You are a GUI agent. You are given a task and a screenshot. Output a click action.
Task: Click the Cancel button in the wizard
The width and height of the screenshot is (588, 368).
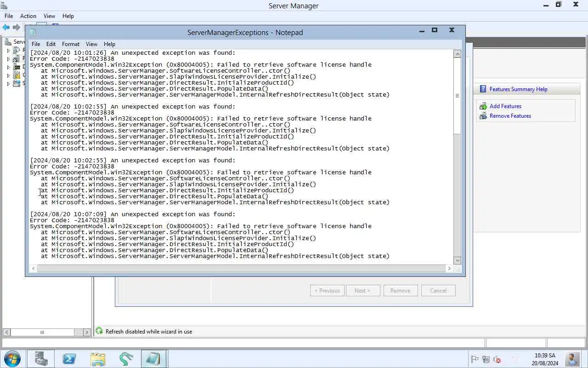tap(438, 291)
